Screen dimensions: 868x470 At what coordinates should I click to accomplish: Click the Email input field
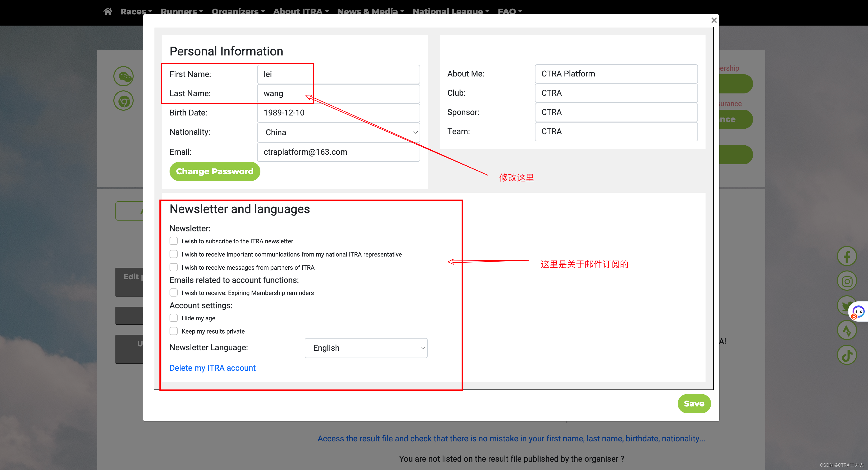338,152
